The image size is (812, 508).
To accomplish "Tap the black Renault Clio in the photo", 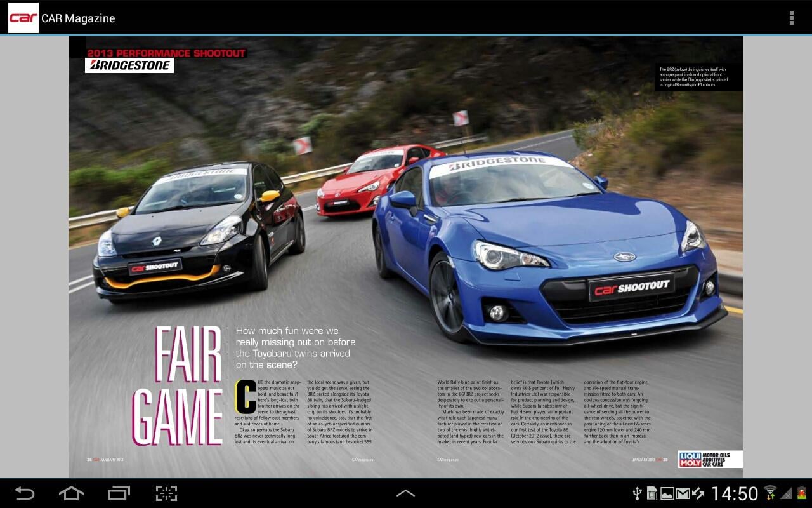I will tap(199, 231).
